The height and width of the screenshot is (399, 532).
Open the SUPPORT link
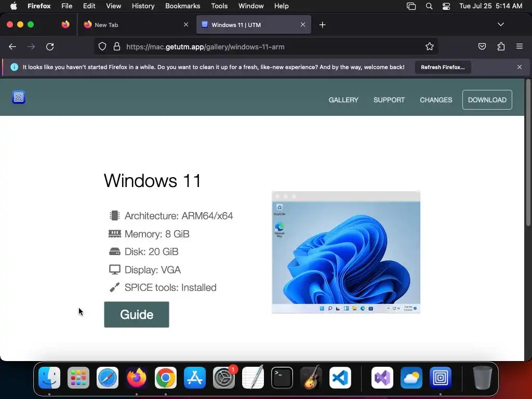click(389, 100)
